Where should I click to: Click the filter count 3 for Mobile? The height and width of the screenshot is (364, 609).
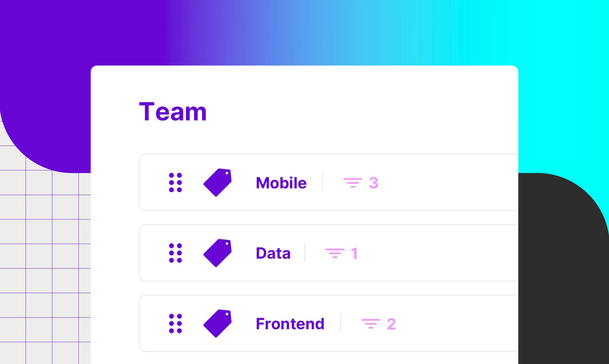(x=373, y=183)
